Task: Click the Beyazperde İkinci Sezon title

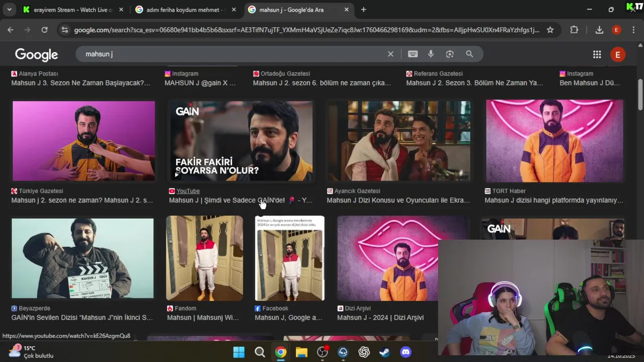Action: pos(82,318)
